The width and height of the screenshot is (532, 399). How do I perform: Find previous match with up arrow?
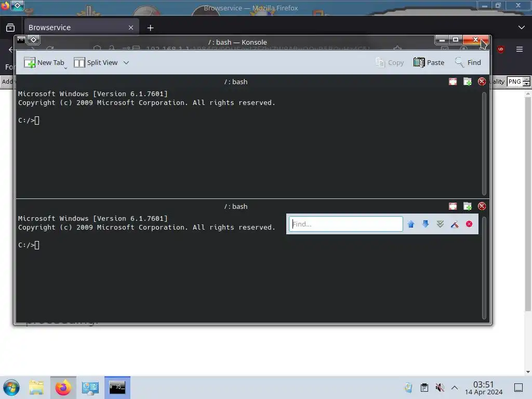[411, 224]
